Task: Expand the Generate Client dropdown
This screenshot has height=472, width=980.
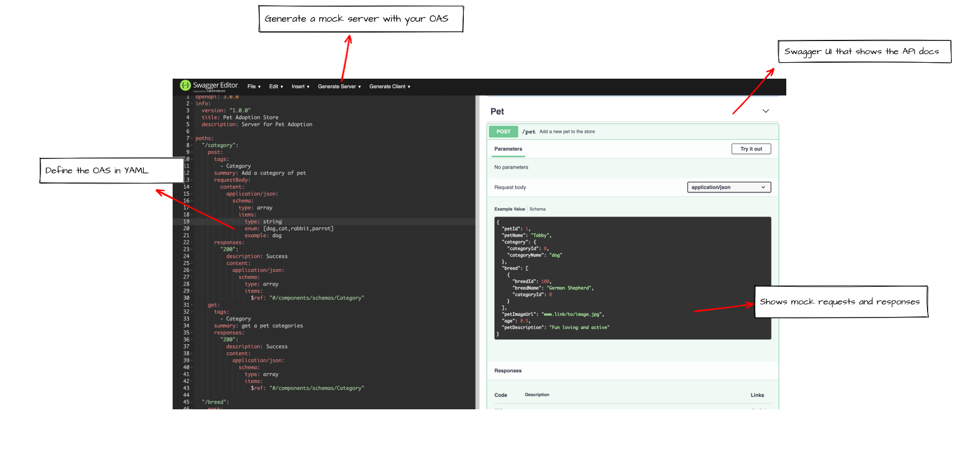Action: click(x=390, y=87)
